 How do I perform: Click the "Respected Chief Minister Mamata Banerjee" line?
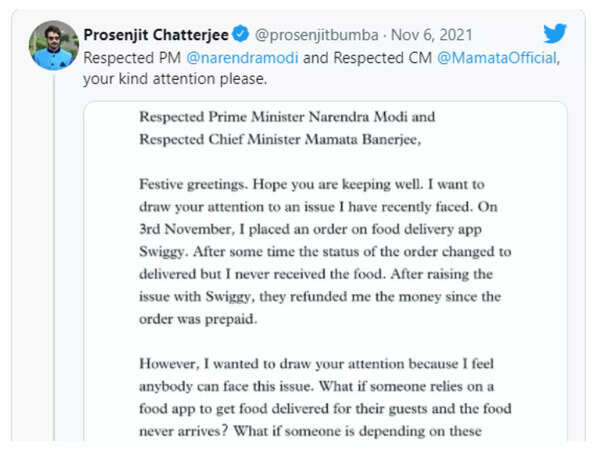pyautogui.click(x=281, y=140)
